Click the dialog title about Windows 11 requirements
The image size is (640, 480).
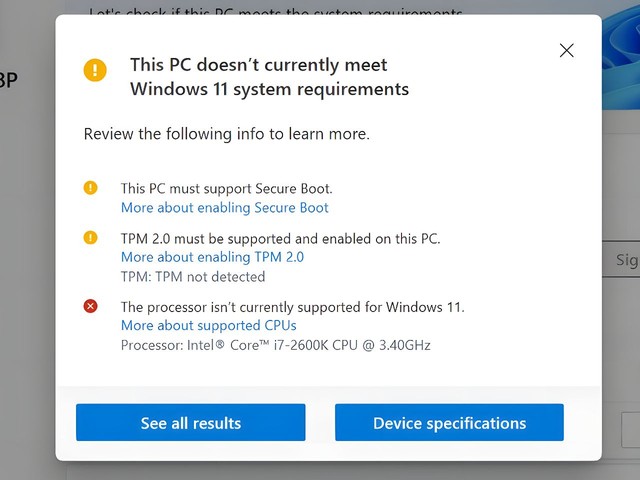coord(269,77)
